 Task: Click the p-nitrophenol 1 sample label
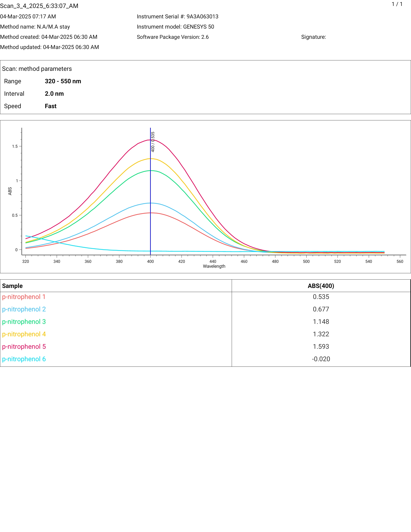[24, 297]
